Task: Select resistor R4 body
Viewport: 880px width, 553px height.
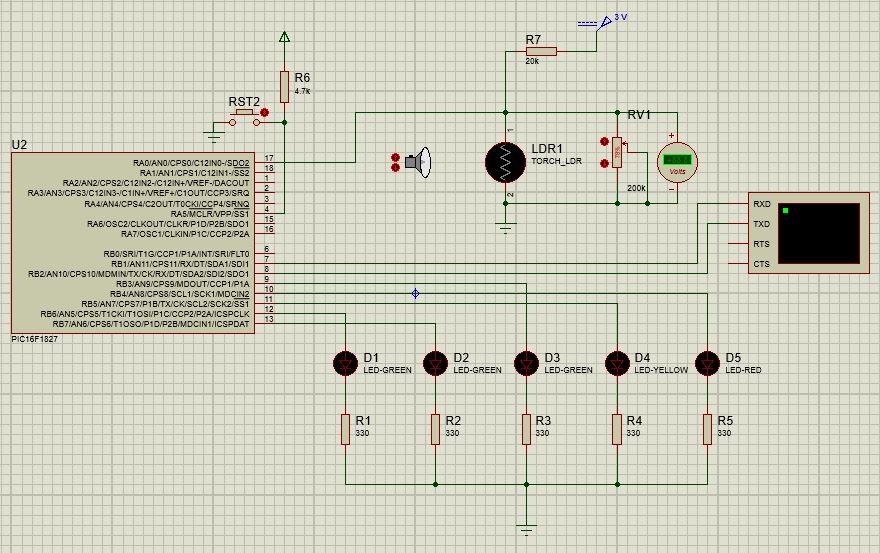Action: tap(617, 429)
